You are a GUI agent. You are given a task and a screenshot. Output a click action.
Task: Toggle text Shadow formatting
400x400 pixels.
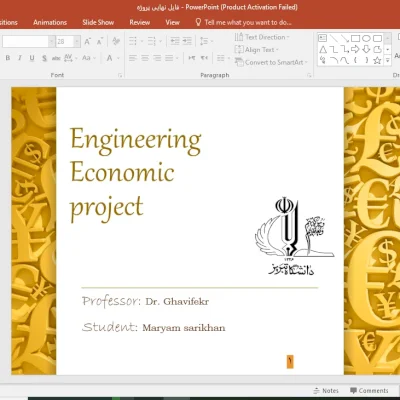click(44, 58)
